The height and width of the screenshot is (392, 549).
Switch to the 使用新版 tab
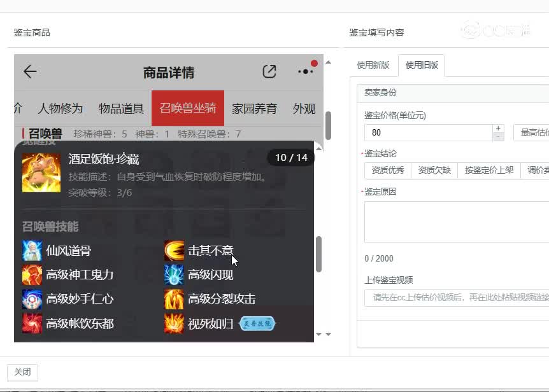pyautogui.click(x=373, y=65)
